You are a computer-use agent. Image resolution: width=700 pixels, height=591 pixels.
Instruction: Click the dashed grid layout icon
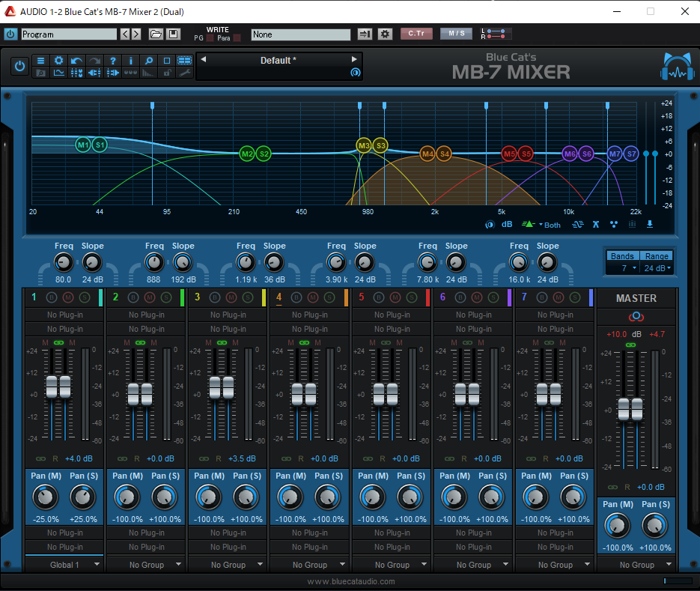(184, 61)
